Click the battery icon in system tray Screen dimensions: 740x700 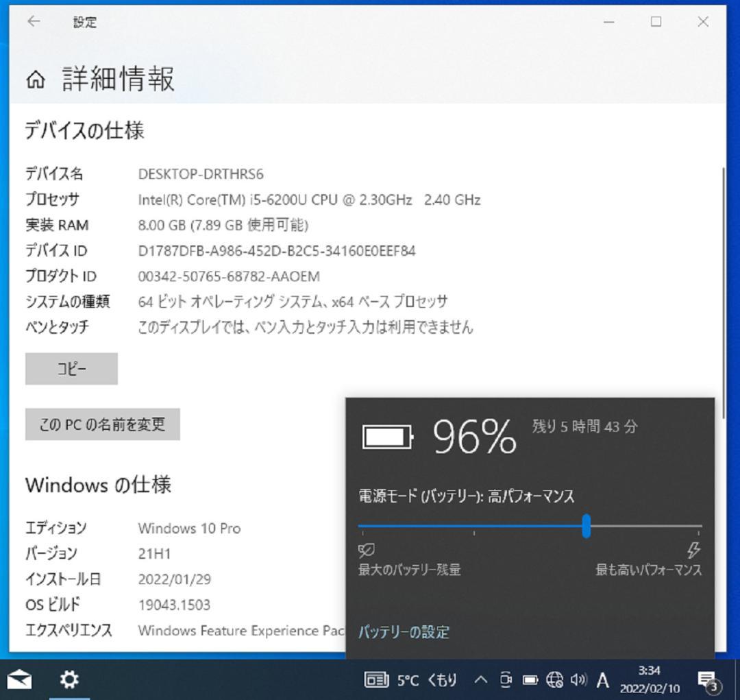click(530, 680)
